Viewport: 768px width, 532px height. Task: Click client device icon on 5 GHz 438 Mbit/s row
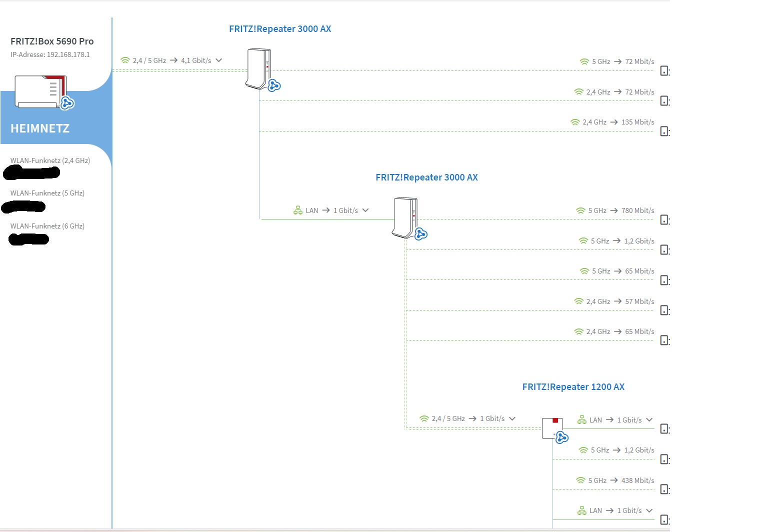(664, 489)
